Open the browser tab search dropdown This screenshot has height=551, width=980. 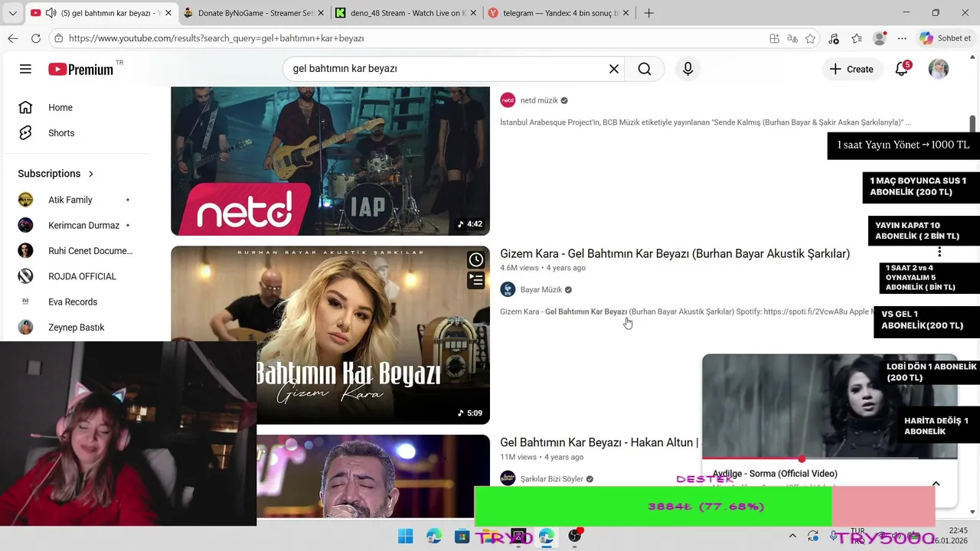tap(12, 13)
